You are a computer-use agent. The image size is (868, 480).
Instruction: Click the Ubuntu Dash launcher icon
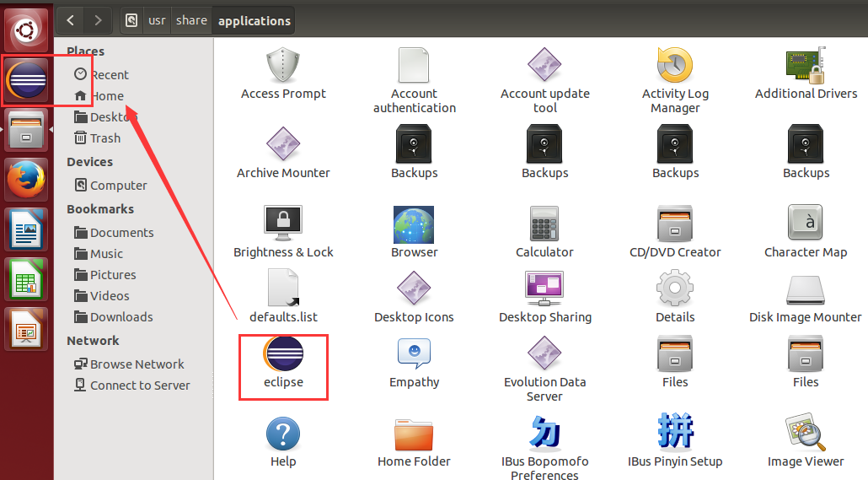(26, 30)
